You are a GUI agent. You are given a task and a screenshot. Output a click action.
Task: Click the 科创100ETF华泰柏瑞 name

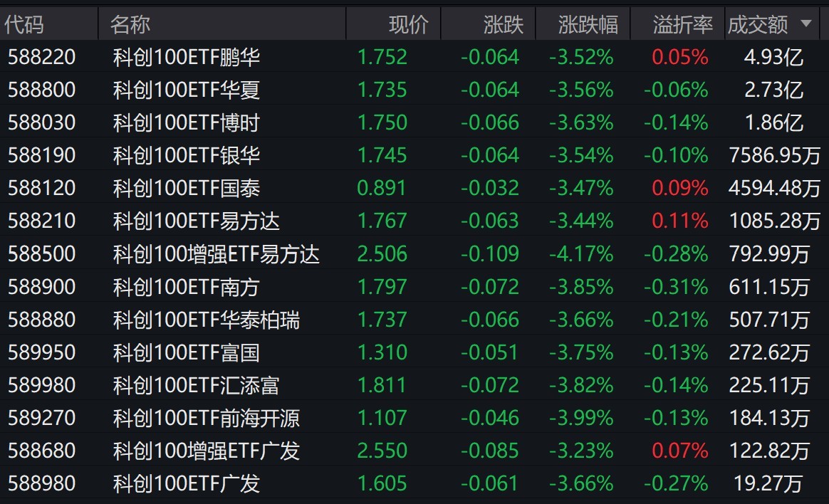coord(207,320)
